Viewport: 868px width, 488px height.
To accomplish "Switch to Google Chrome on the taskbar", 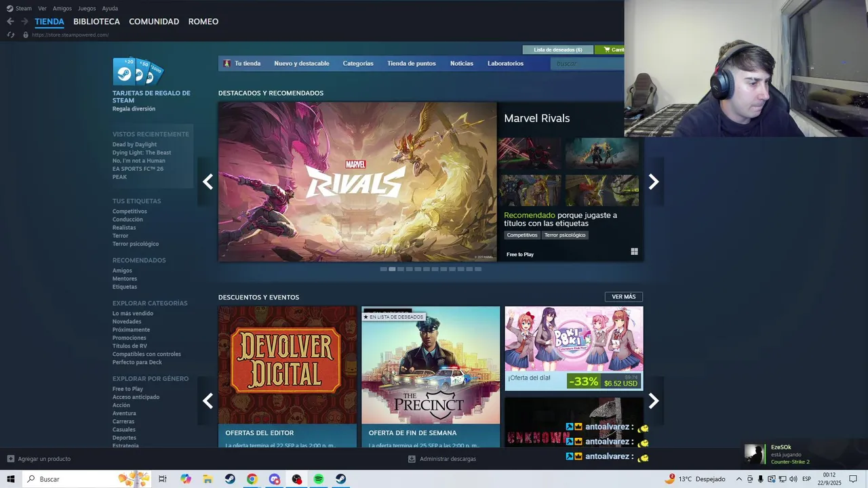I will [x=252, y=479].
